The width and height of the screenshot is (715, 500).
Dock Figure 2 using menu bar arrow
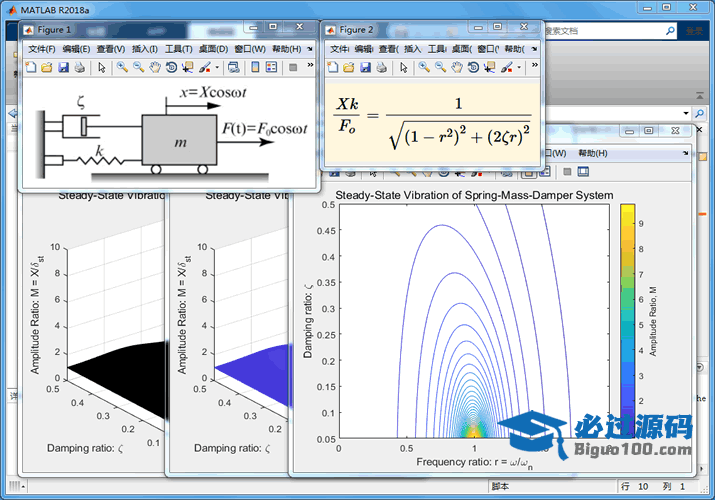pyautogui.click(x=534, y=49)
